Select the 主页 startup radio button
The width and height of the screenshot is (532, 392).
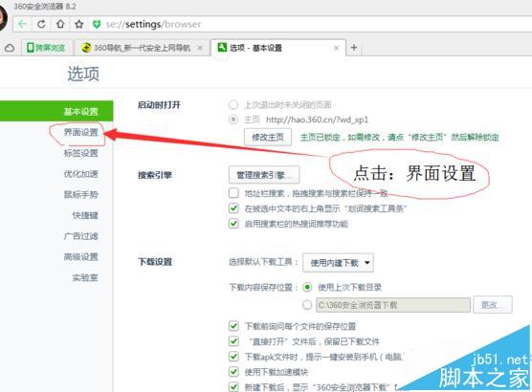coord(233,120)
